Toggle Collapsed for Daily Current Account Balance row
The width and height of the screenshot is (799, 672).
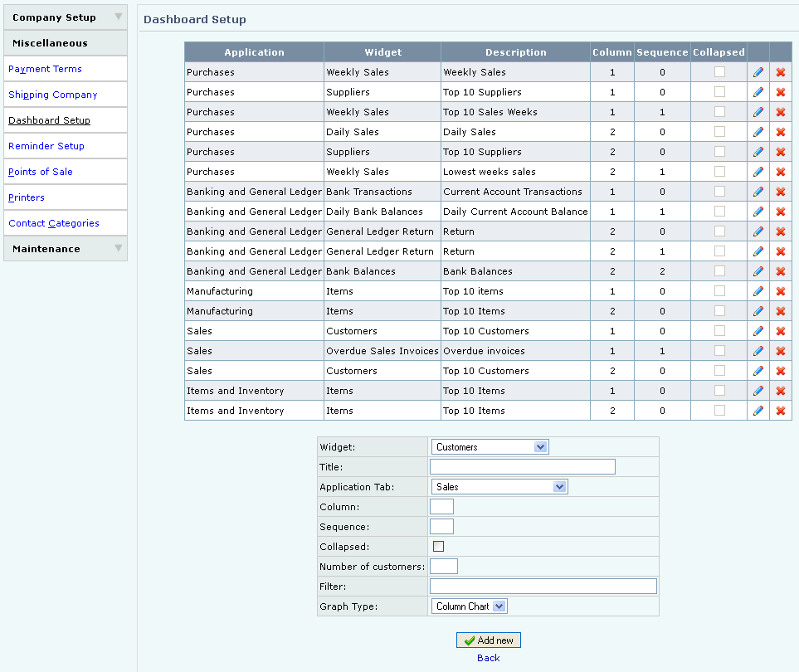[x=719, y=211]
